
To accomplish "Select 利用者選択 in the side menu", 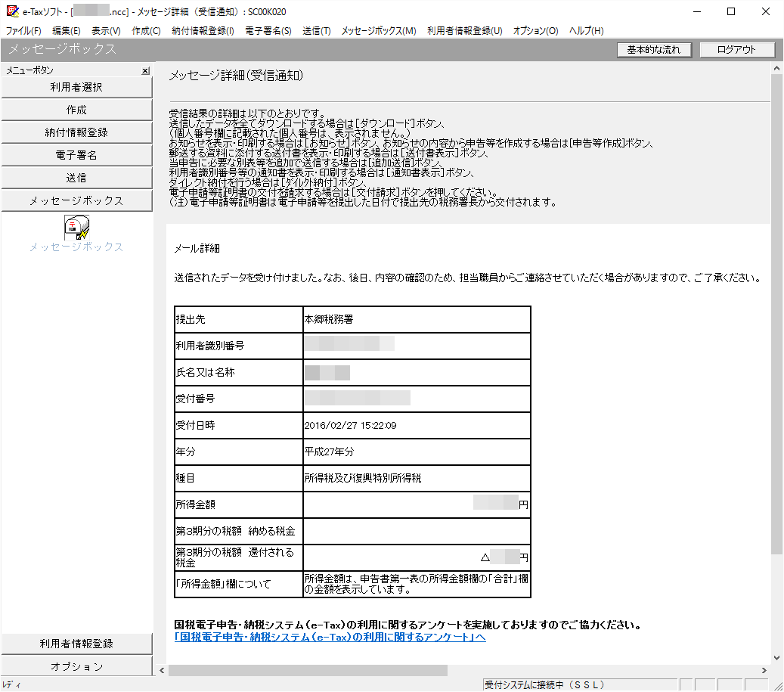I will coord(76,87).
